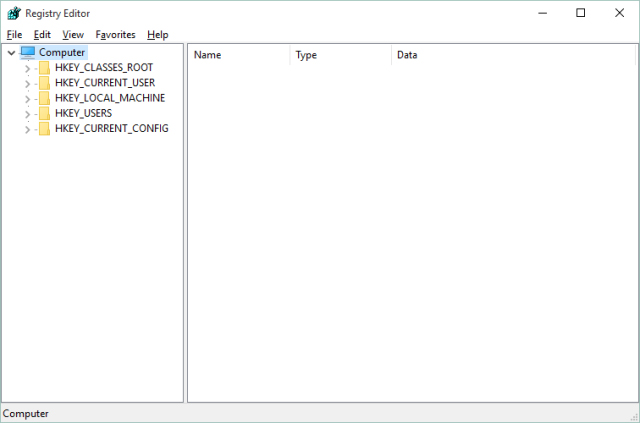Maximize the Registry Editor window

pos(580,13)
